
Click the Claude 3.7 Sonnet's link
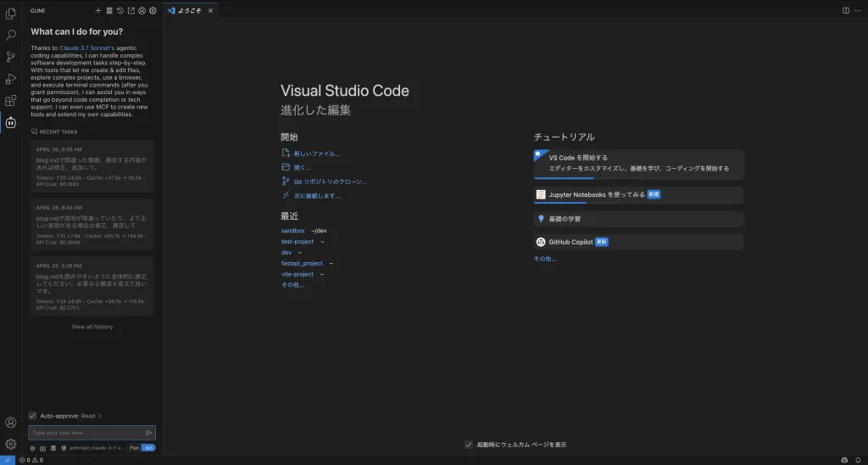pyautogui.click(x=87, y=48)
